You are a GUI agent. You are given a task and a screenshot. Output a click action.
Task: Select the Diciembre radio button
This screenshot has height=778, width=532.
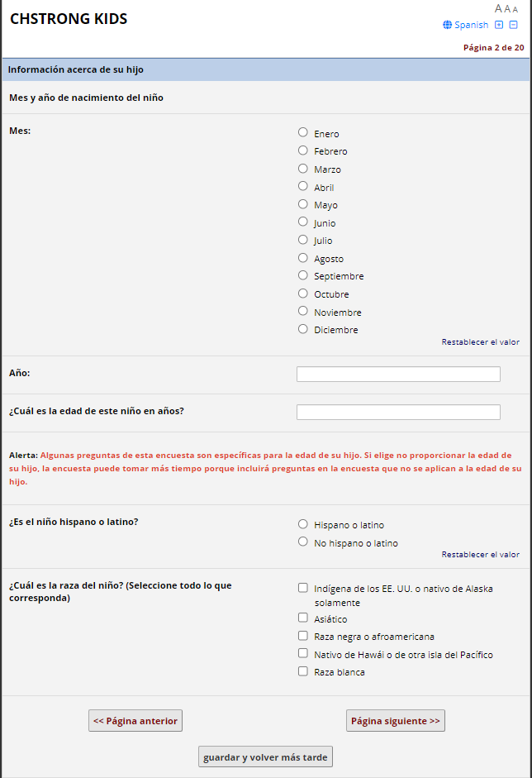[303, 328]
